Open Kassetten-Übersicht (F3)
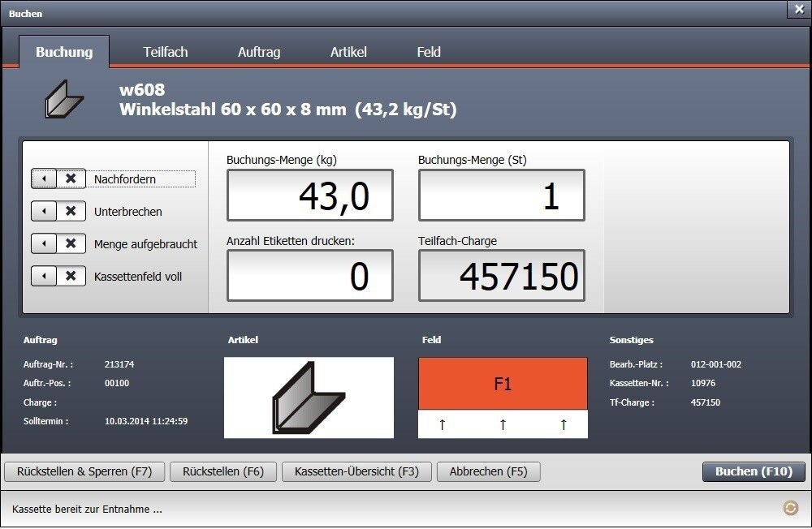Screen dimensions: 812x529 356,471
